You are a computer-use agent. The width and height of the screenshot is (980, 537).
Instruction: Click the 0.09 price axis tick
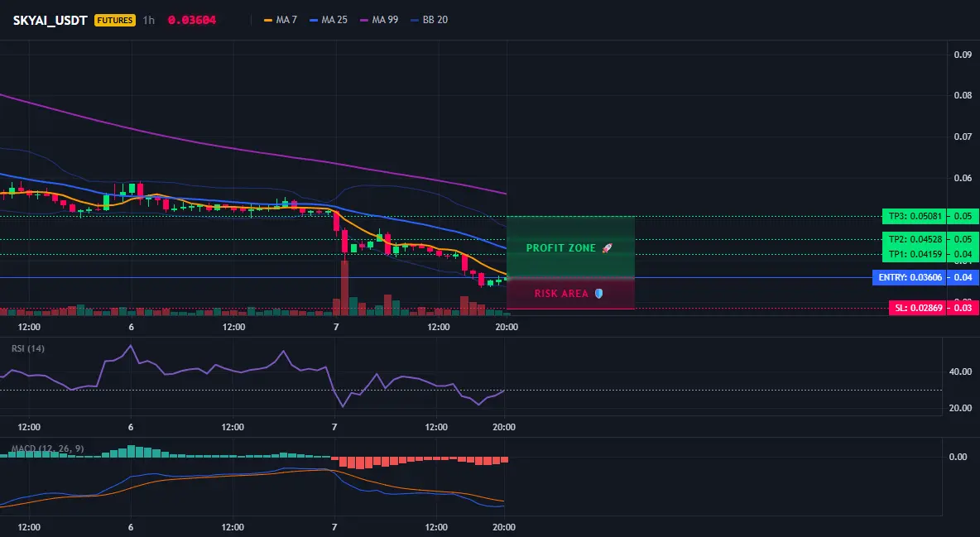[963, 55]
